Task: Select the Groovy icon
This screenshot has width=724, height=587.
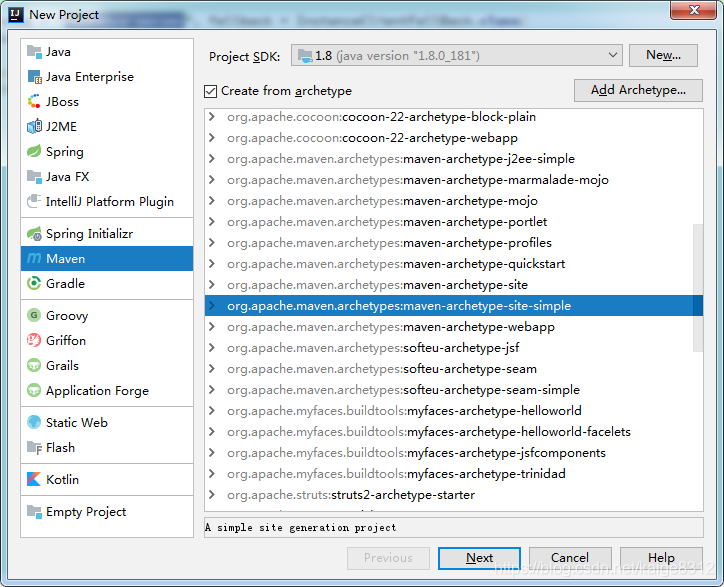Action: (x=34, y=315)
